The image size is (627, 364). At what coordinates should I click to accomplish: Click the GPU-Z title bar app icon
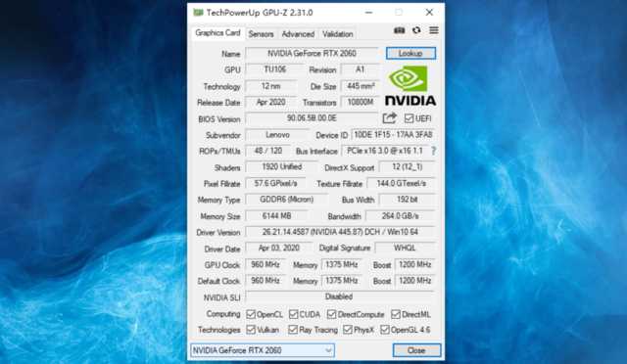point(198,13)
